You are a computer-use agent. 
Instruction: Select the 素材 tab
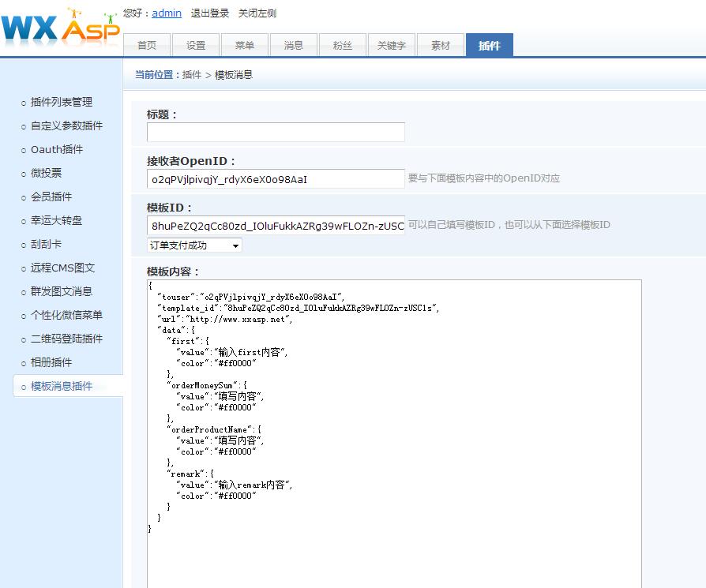(x=441, y=45)
